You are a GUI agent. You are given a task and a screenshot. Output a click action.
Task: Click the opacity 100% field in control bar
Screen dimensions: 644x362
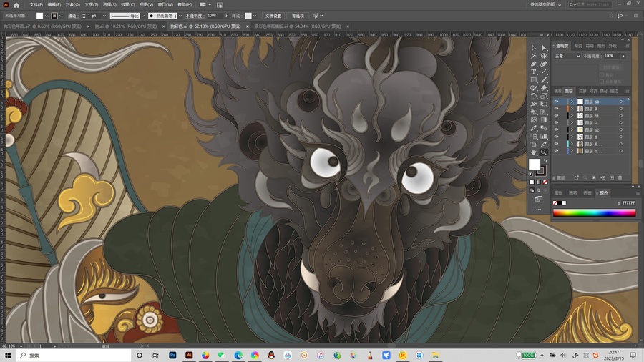click(x=215, y=16)
